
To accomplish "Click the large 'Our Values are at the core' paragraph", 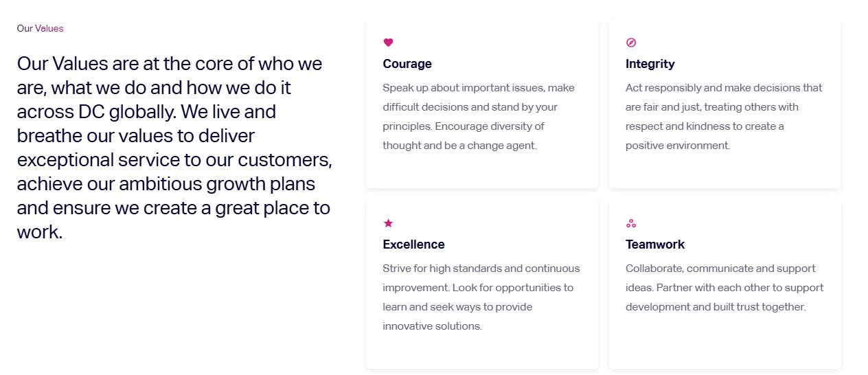I will (x=174, y=148).
